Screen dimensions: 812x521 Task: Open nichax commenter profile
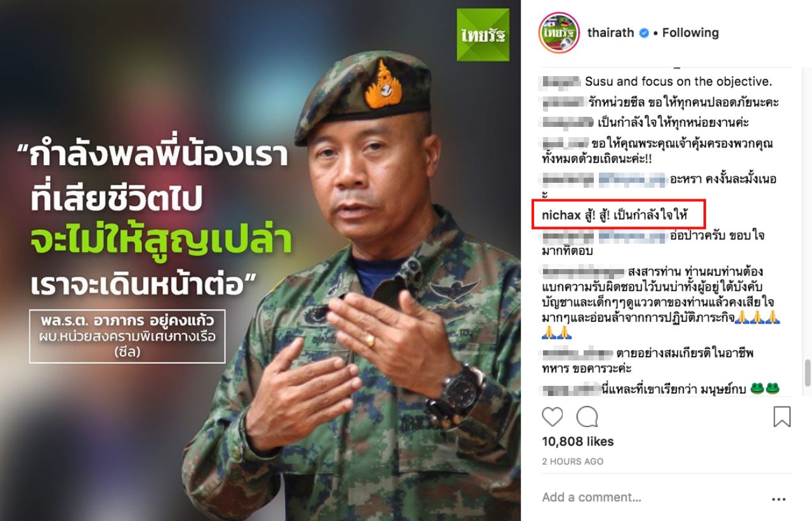pyautogui.click(x=561, y=216)
